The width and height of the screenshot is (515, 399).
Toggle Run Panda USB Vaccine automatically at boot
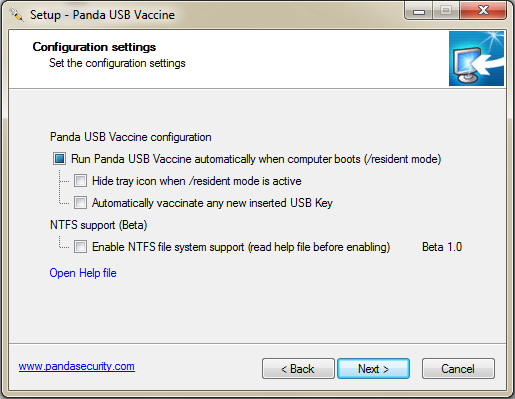pyautogui.click(x=60, y=159)
